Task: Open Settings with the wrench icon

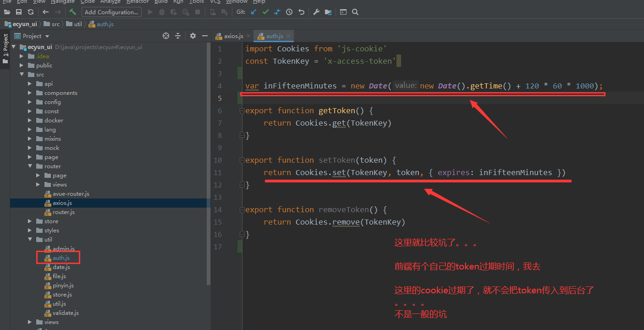Action: pyautogui.click(x=316, y=12)
